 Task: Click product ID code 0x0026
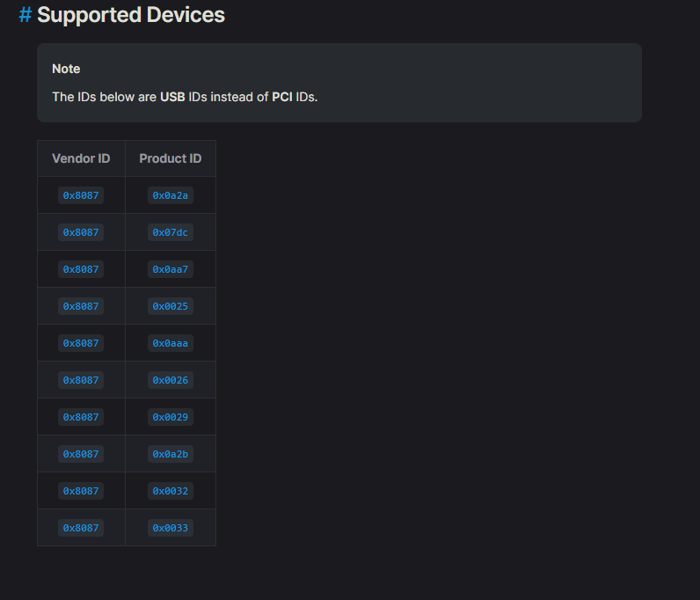point(171,380)
